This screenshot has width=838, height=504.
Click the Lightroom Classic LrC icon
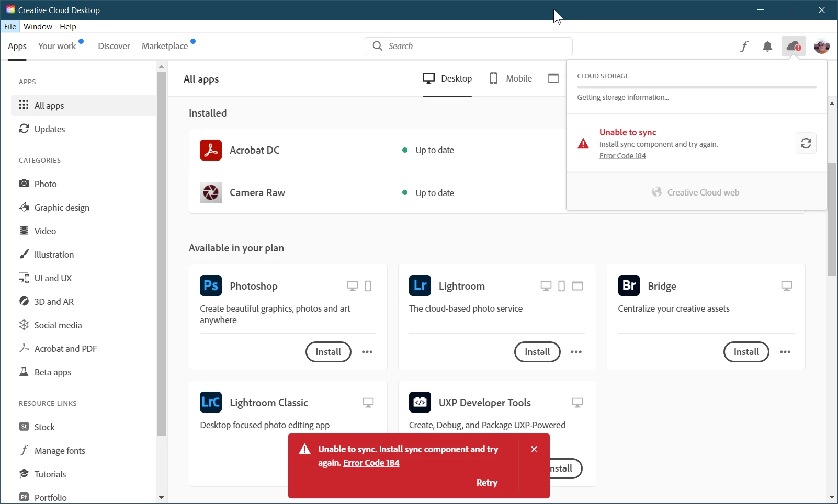(211, 402)
